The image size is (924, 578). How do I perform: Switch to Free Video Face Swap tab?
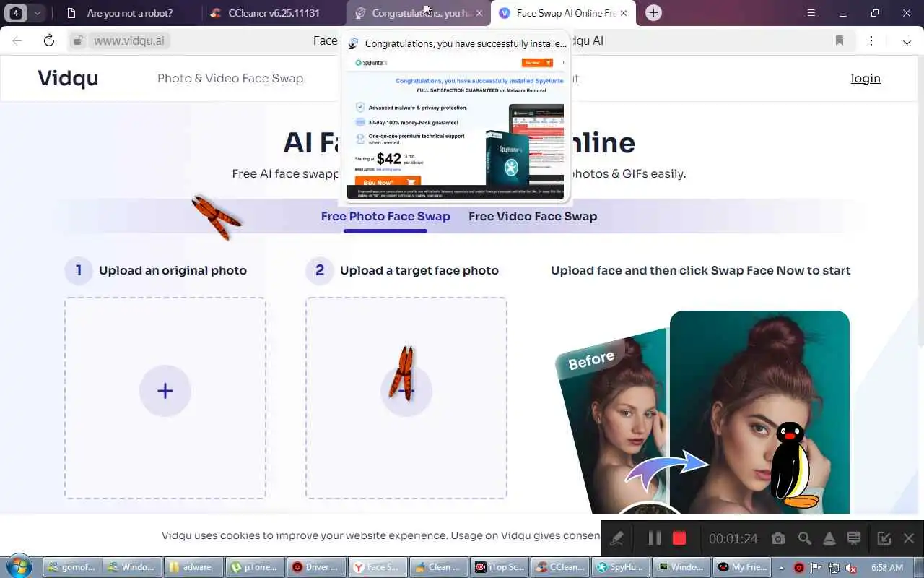(x=533, y=216)
